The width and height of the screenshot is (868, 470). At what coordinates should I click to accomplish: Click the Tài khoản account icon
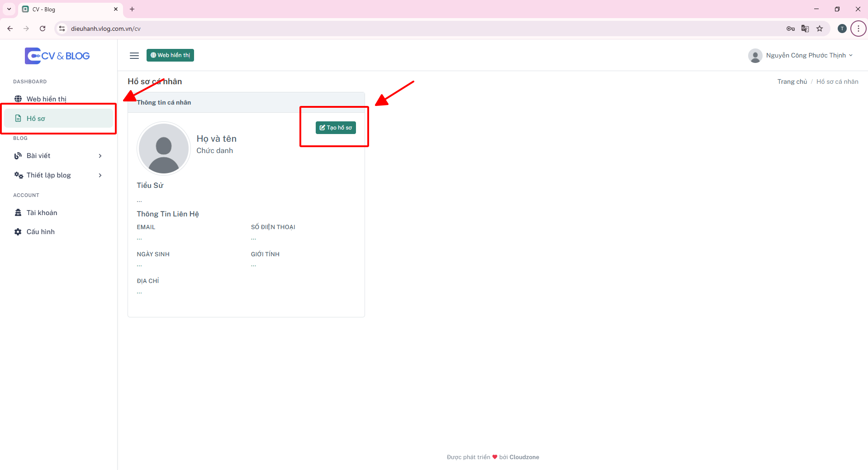pos(18,212)
